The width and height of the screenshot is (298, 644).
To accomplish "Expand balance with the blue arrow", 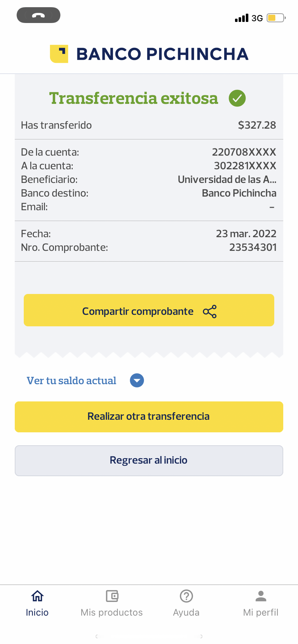I will (x=137, y=381).
